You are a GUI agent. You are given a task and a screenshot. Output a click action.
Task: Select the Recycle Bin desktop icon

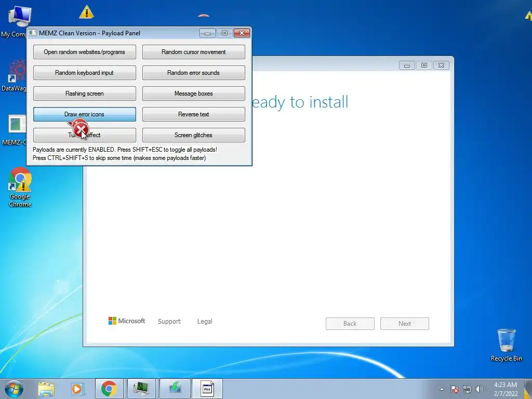506,345
